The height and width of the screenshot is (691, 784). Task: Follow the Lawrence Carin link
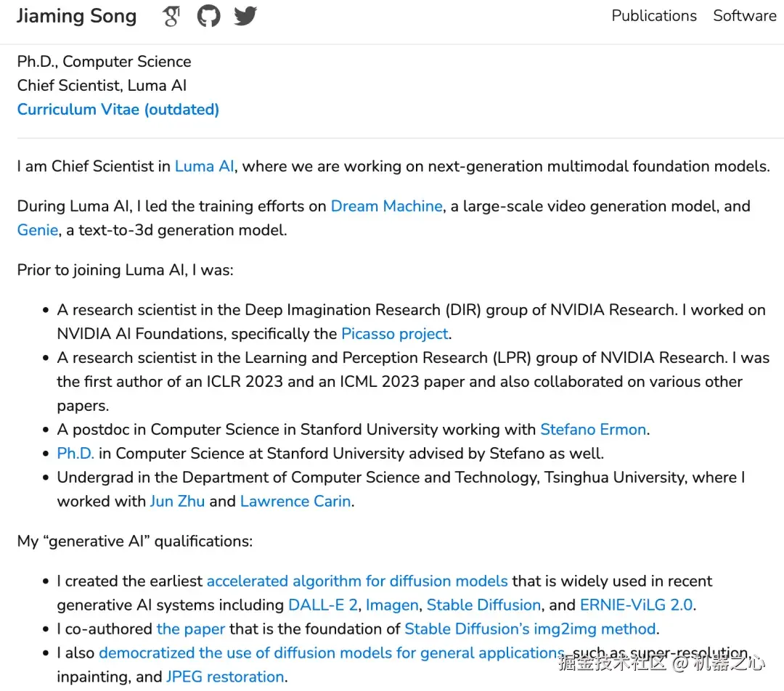(x=295, y=502)
